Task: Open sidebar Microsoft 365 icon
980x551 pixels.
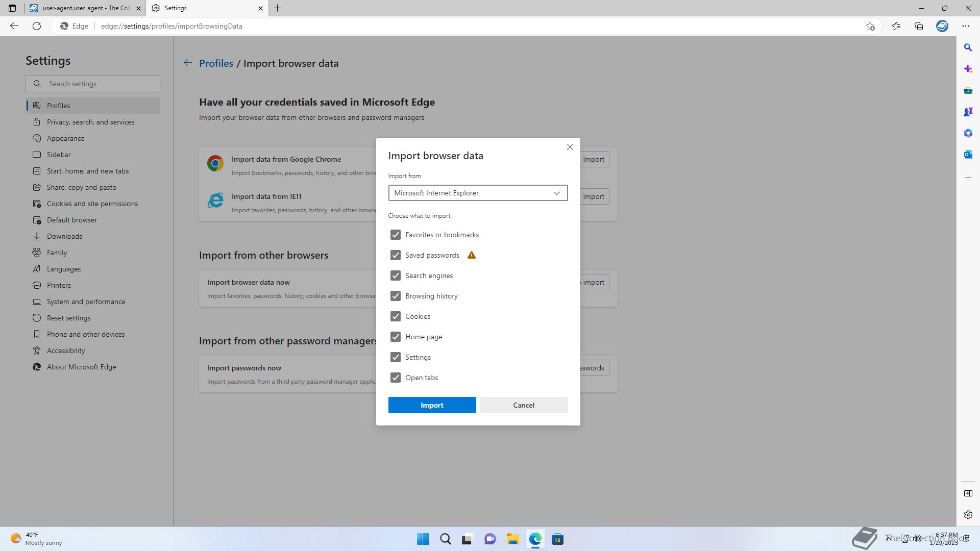Action: click(968, 133)
